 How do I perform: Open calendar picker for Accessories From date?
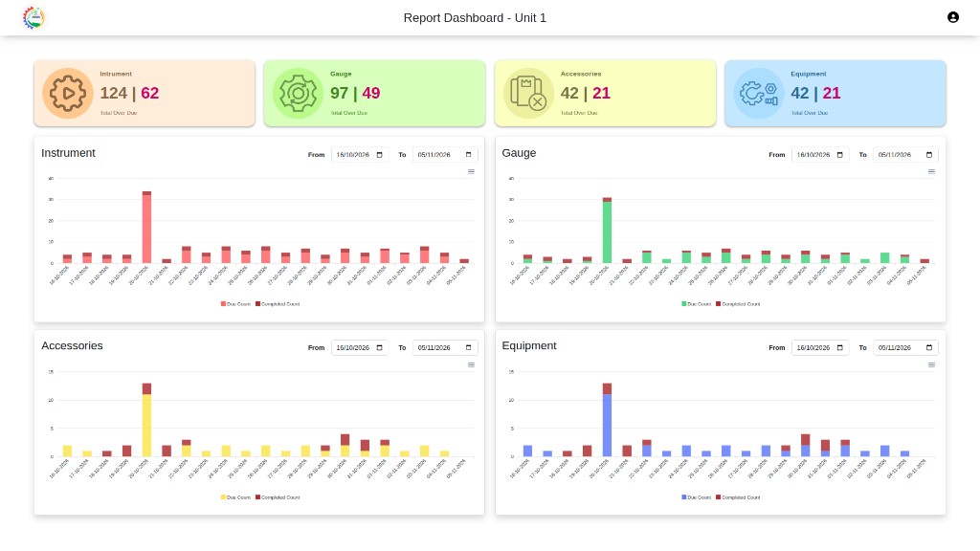(x=379, y=348)
